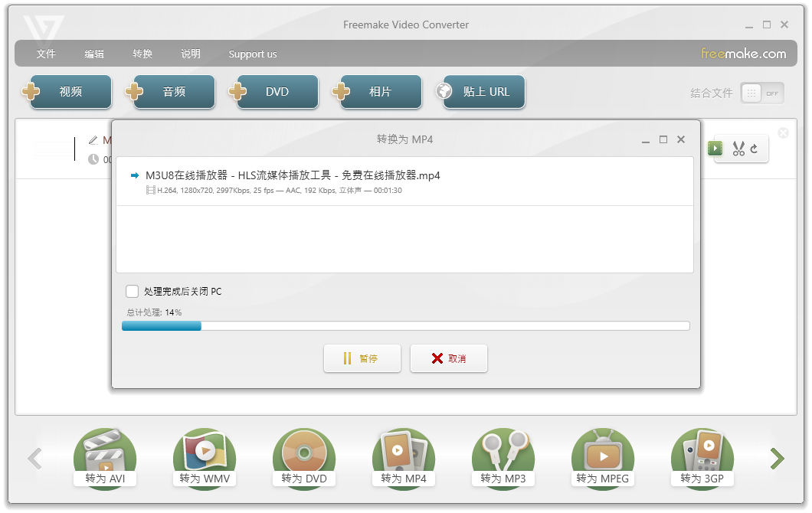
Task: Enable 处理完成后关闭 PC checkbox
Action: pos(132,292)
